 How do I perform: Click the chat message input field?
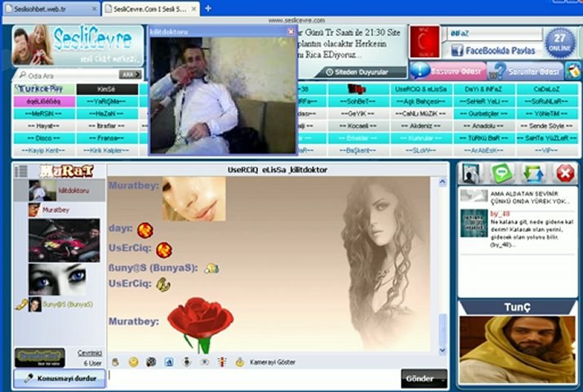coord(254,379)
